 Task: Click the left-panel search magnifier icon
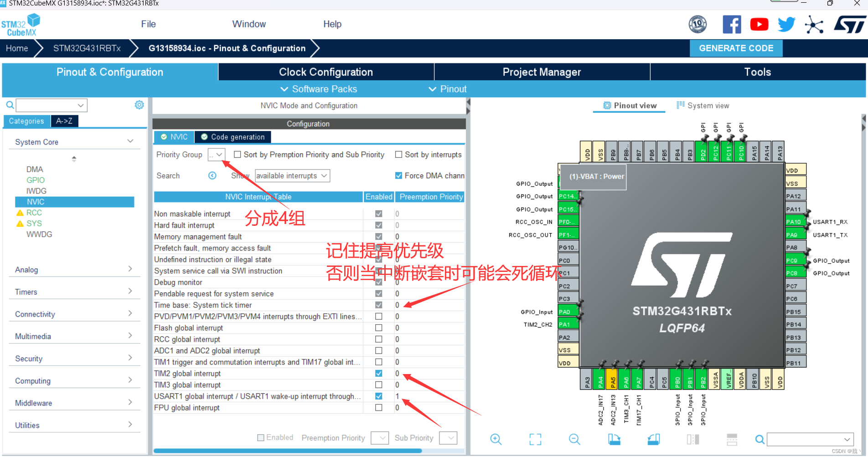(x=10, y=105)
